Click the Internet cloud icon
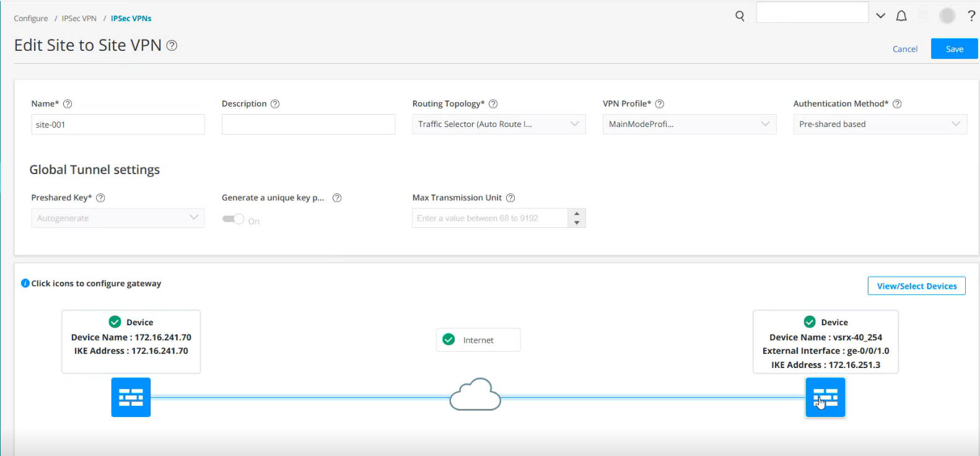The image size is (980, 456). pyautogui.click(x=475, y=394)
